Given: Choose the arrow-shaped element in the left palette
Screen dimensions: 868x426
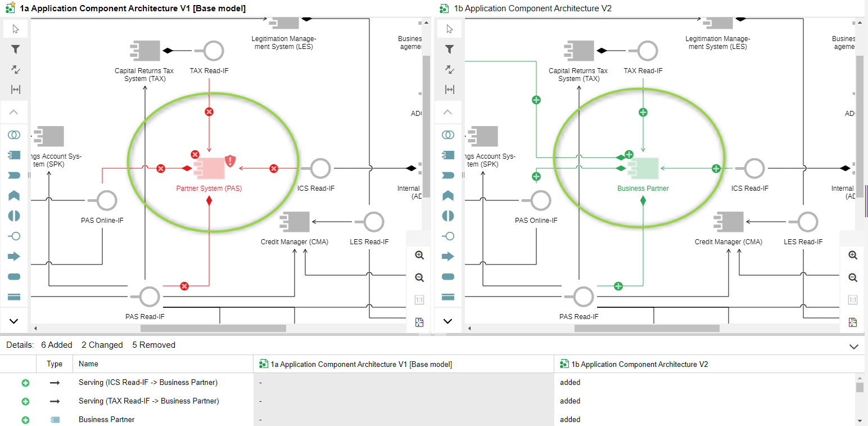Looking at the screenshot, I should 15,257.
